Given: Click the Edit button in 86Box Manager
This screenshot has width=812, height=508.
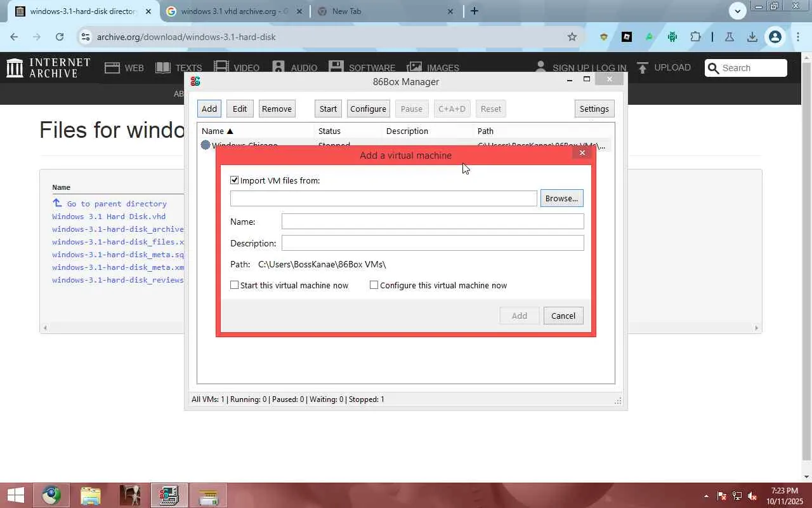Looking at the screenshot, I should [240, 109].
